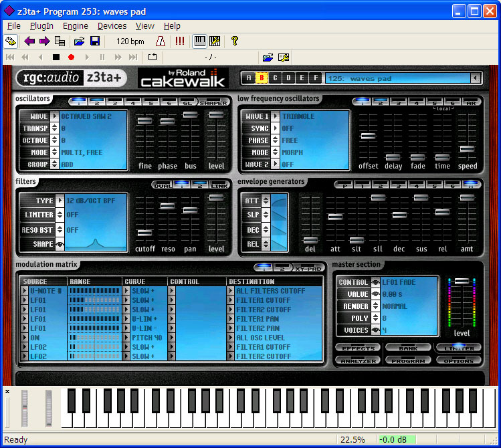Select bank C button
The width and height of the screenshot is (501, 448).
point(275,78)
